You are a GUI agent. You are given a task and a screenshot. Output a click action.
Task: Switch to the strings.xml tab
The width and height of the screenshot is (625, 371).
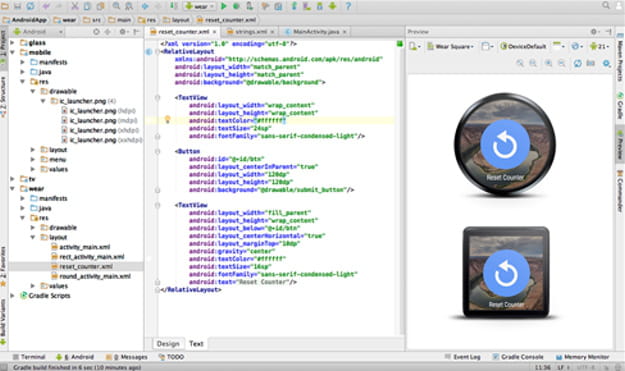coord(250,31)
